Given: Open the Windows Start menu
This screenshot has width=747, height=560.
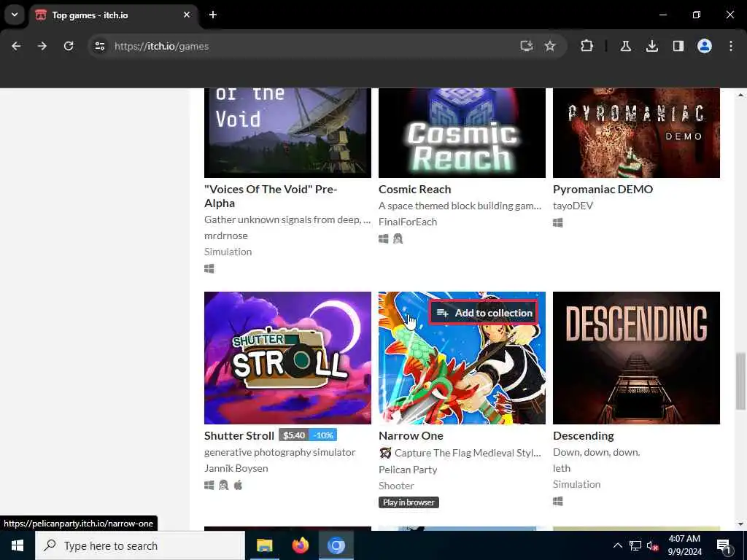Looking at the screenshot, I should pos(18,545).
